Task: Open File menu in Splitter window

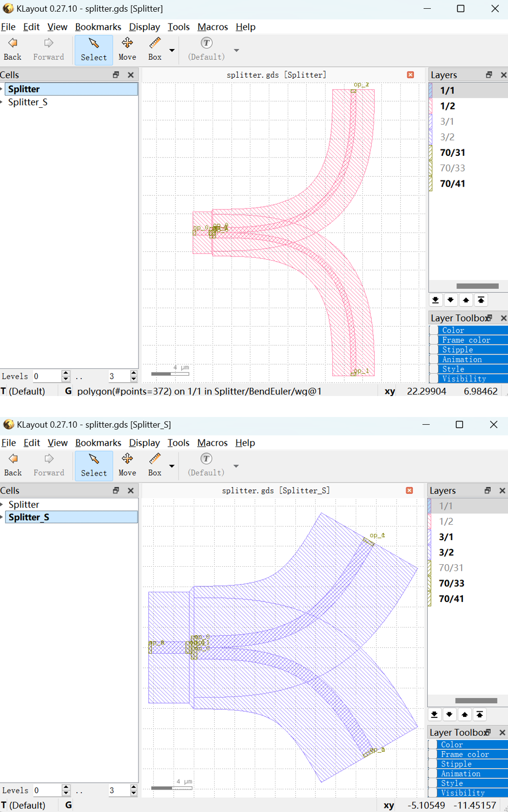Action: click(x=8, y=27)
